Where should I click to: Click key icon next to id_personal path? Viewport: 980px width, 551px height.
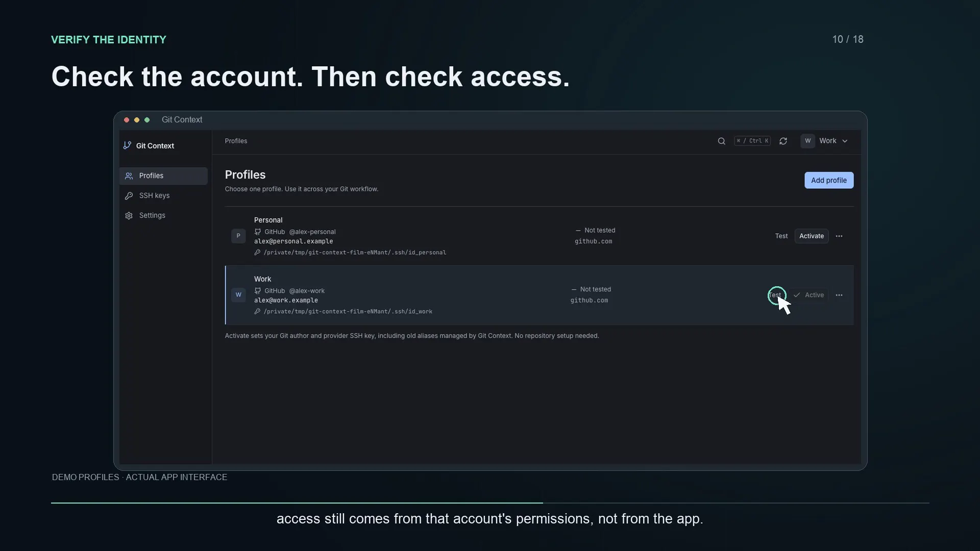tap(257, 253)
